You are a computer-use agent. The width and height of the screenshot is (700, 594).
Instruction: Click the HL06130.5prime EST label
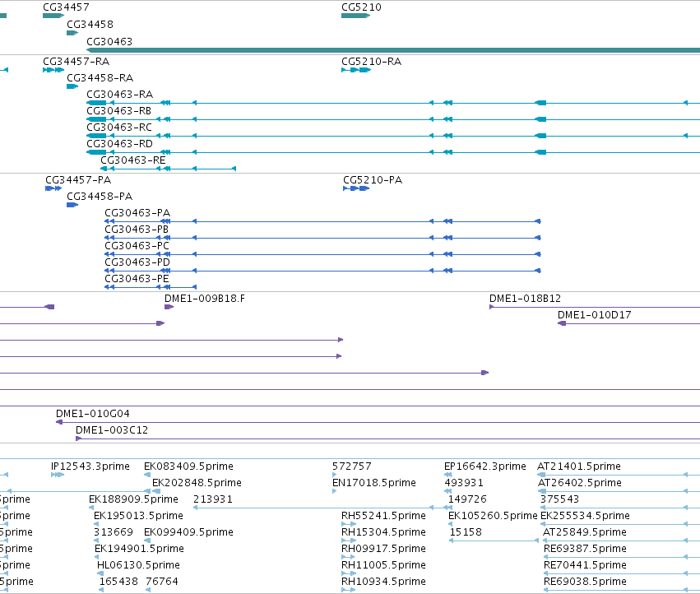coord(138,565)
